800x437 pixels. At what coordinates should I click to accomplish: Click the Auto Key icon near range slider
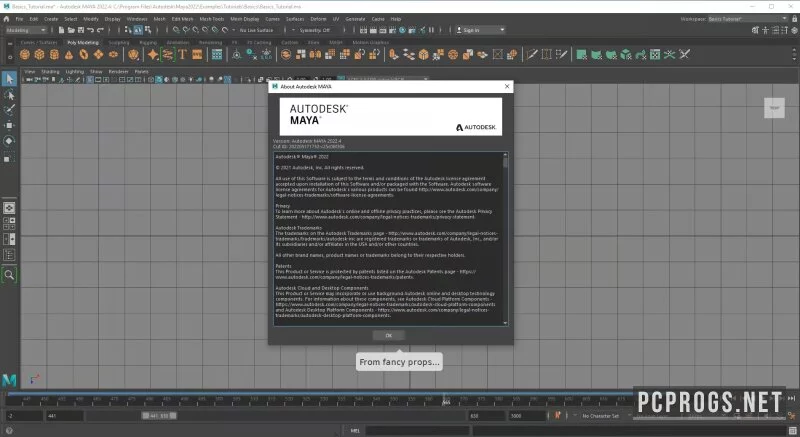(557, 416)
